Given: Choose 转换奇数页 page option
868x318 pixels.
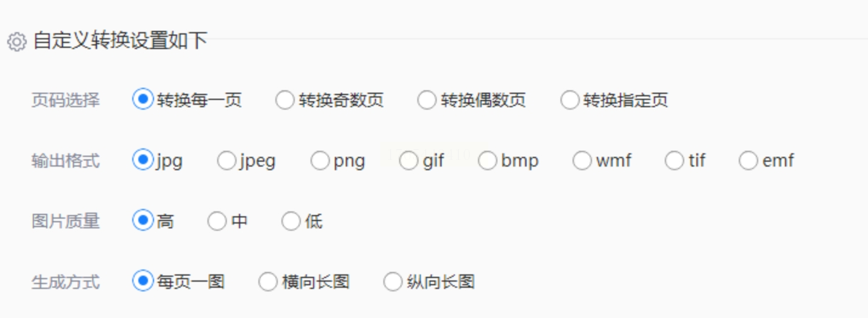Looking at the screenshot, I should point(285,100).
